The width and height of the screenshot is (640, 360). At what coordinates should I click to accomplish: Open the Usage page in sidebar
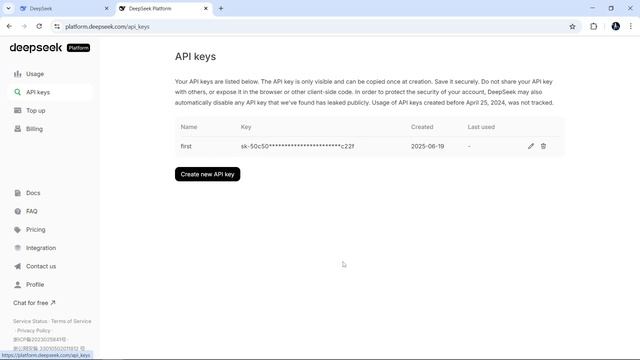[35, 74]
